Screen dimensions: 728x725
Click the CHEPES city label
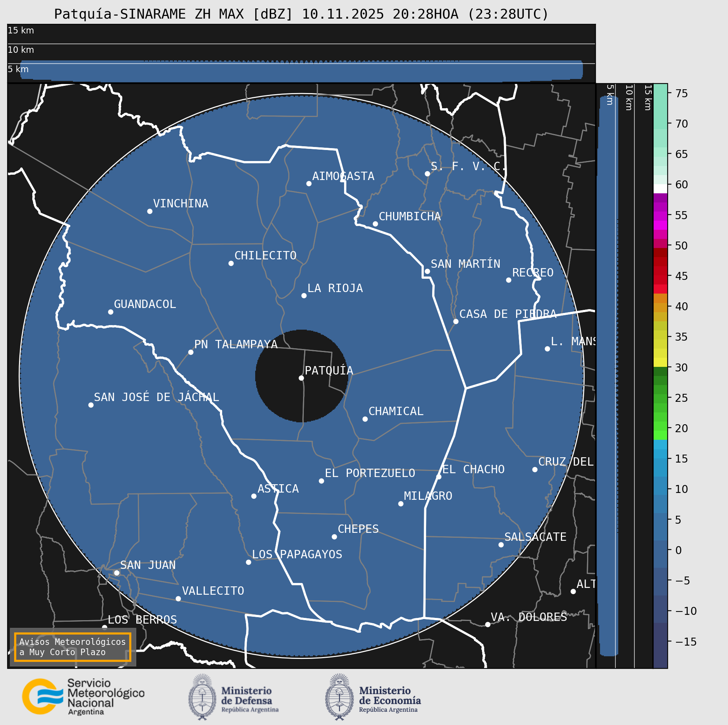coord(358,529)
